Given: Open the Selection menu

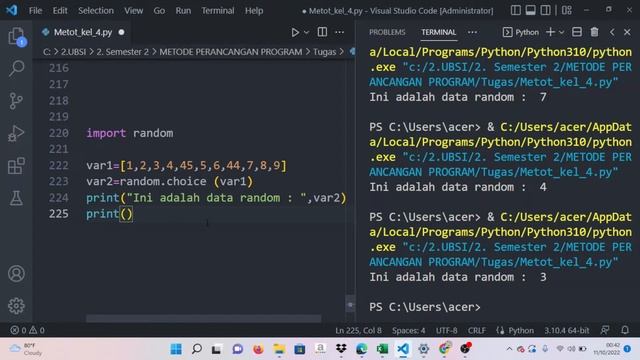Looking at the screenshot, I should [x=96, y=11].
